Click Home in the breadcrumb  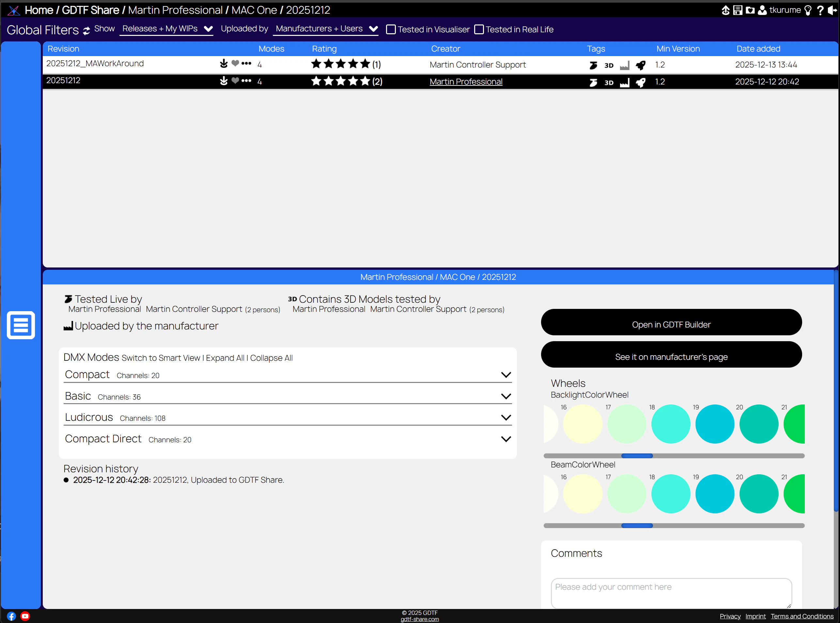tap(39, 10)
